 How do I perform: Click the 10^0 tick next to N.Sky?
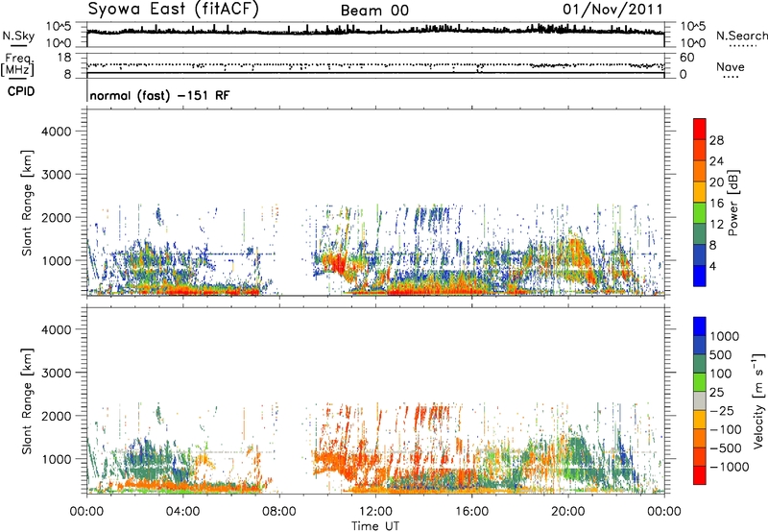[59, 43]
